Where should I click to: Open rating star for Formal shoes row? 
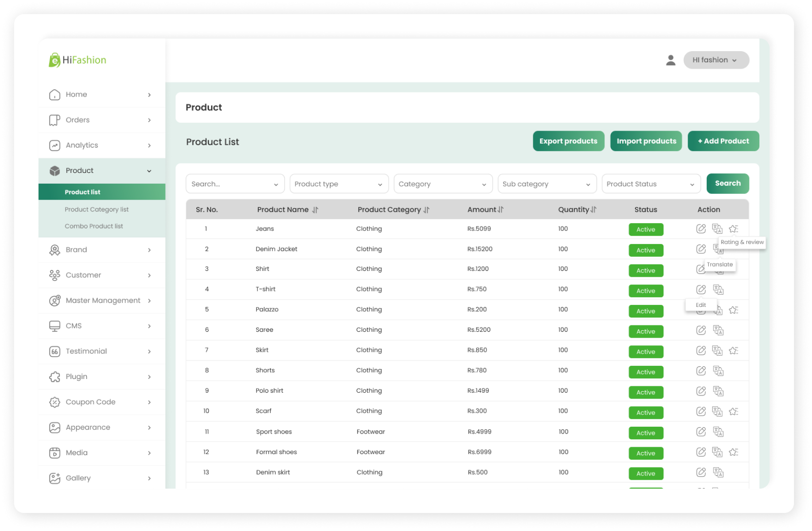point(734,452)
